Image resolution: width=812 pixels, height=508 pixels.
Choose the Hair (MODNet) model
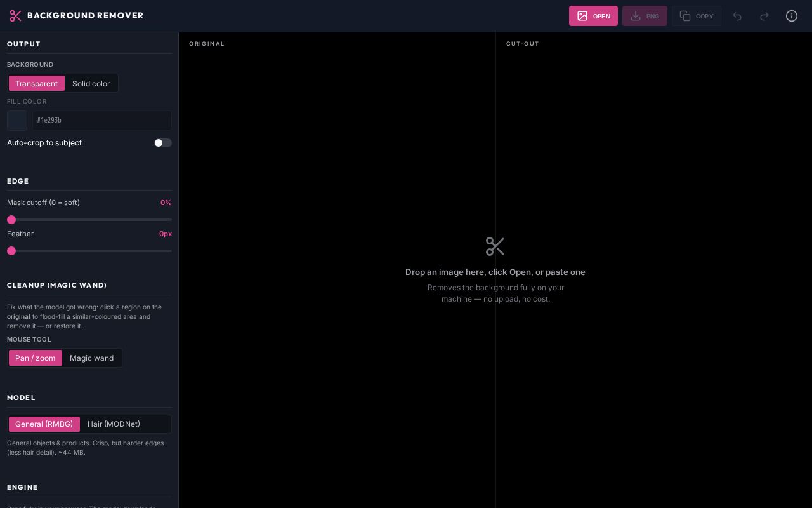pyautogui.click(x=114, y=424)
